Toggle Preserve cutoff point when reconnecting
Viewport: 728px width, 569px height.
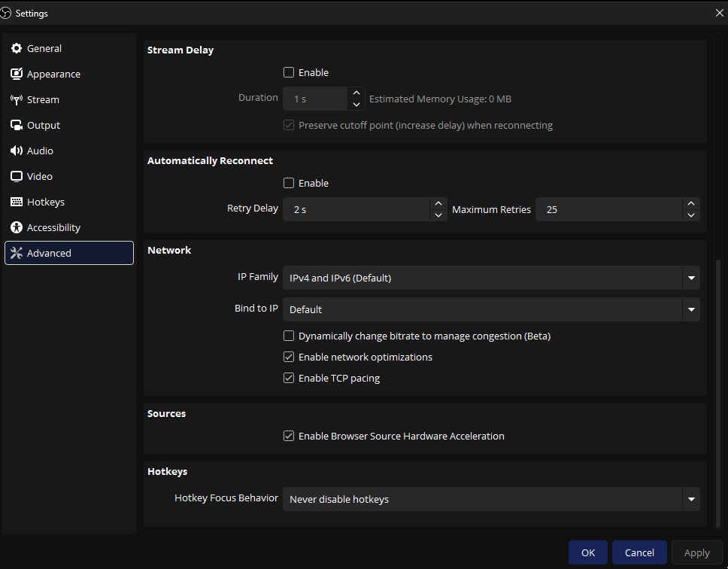289,126
